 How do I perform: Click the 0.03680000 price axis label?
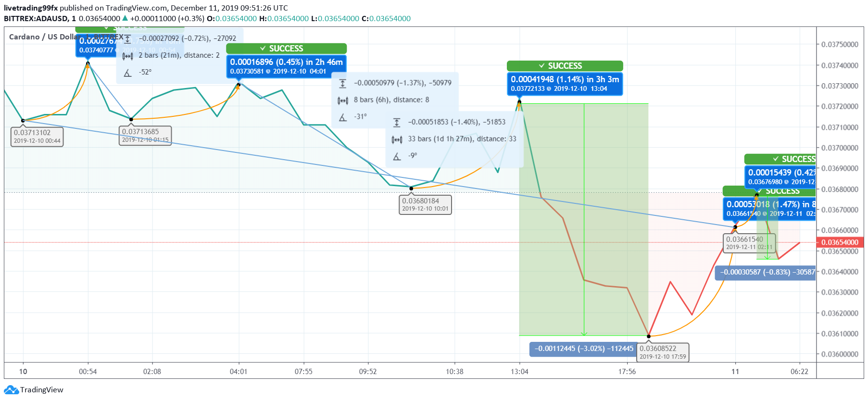(840, 189)
